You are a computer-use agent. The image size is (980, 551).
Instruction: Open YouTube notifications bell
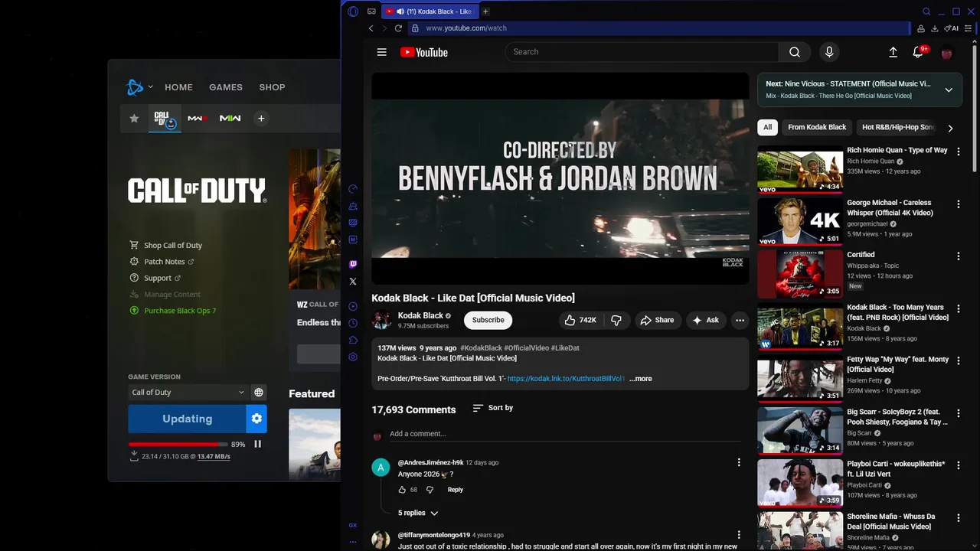tap(919, 52)
